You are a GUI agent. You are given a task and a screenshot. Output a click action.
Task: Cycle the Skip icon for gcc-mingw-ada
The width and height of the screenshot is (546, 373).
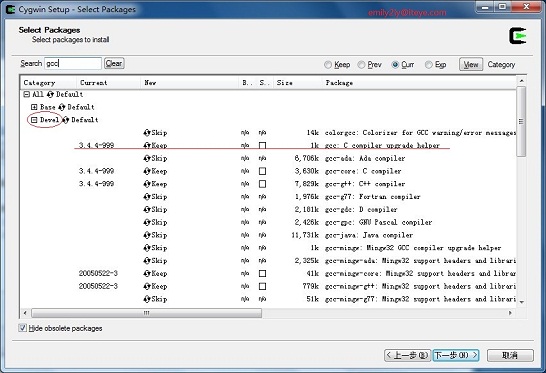(147, 261)
